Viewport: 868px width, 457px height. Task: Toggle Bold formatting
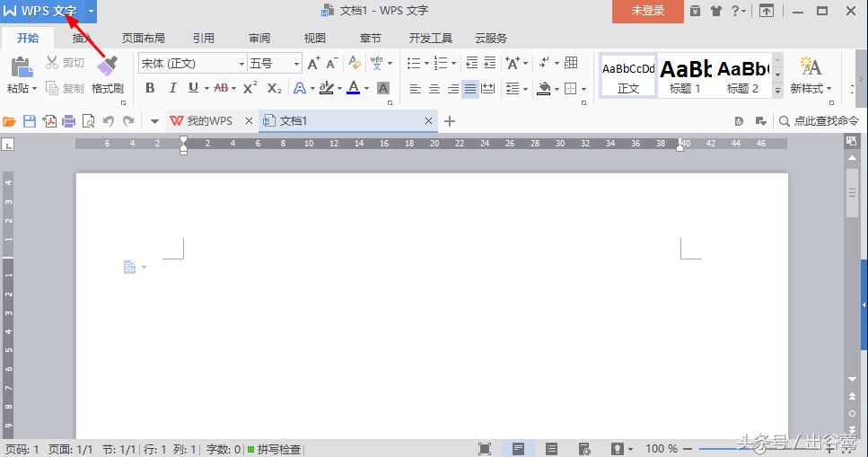point(150,88)
